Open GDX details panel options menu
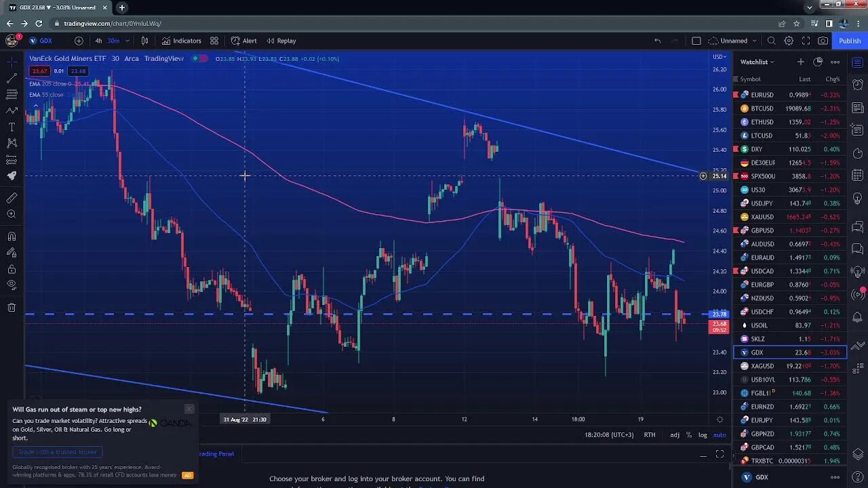 (x=835, y=477)
